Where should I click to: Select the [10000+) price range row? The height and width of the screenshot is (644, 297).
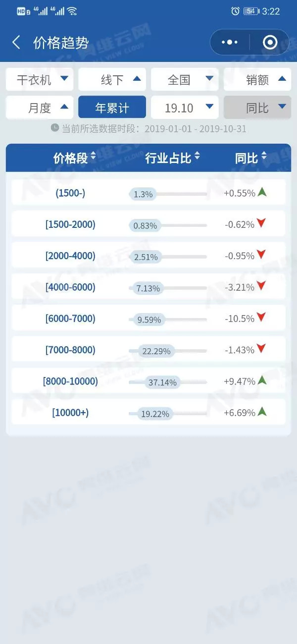(70, 412)
